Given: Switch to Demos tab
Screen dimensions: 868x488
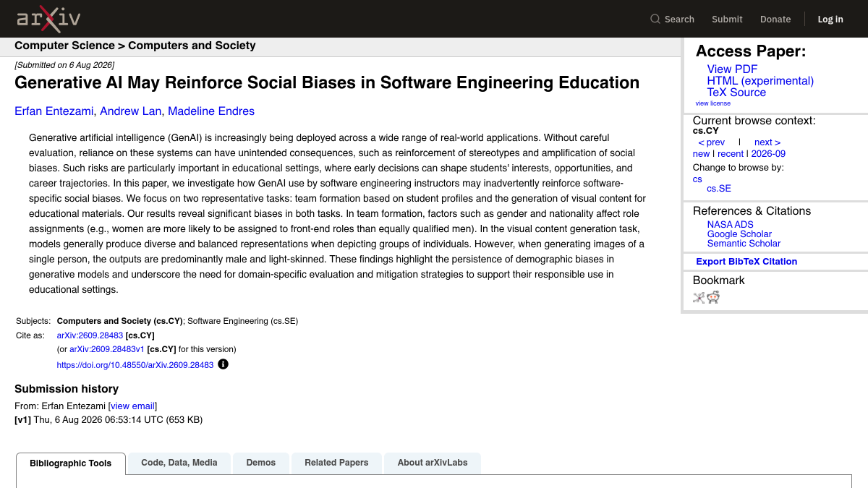Looking at the screenshot, I should [261, 463].
